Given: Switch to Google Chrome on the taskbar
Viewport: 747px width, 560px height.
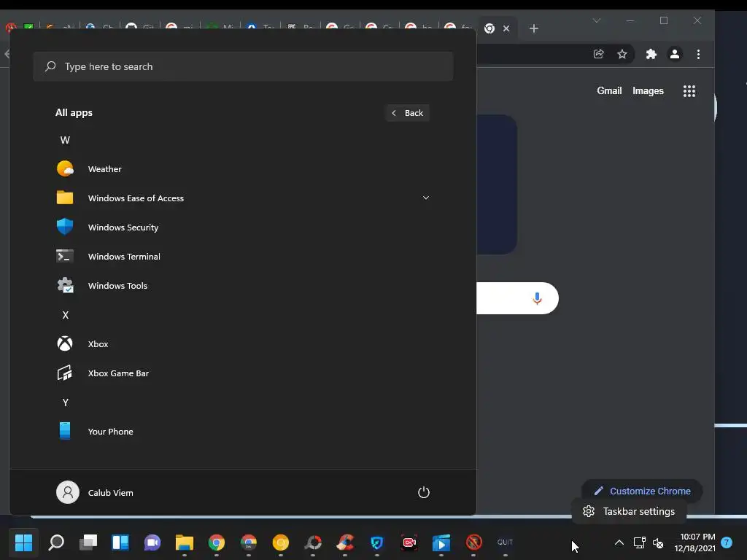Looking at the screenshot, I should 216,542.
